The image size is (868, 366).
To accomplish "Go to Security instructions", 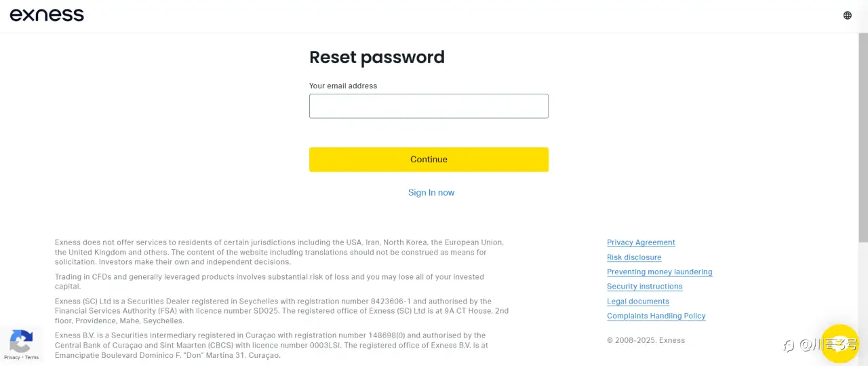I will [644, 287].
